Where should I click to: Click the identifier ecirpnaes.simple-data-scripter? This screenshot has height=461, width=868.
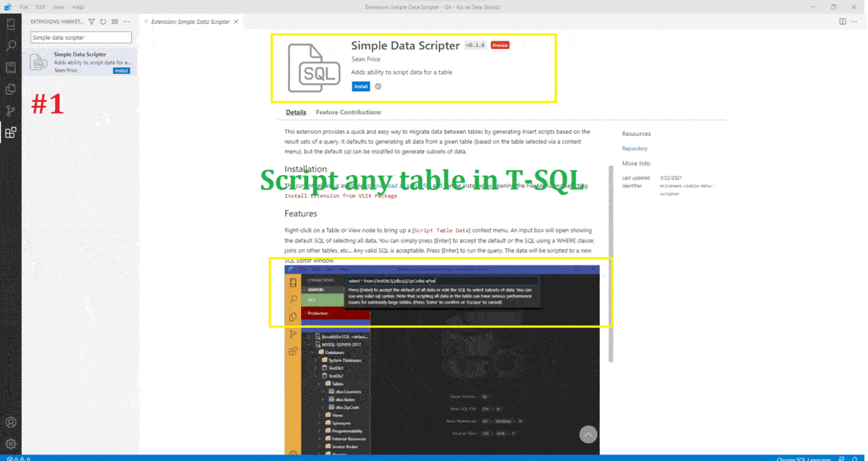(x=686, y=190)
